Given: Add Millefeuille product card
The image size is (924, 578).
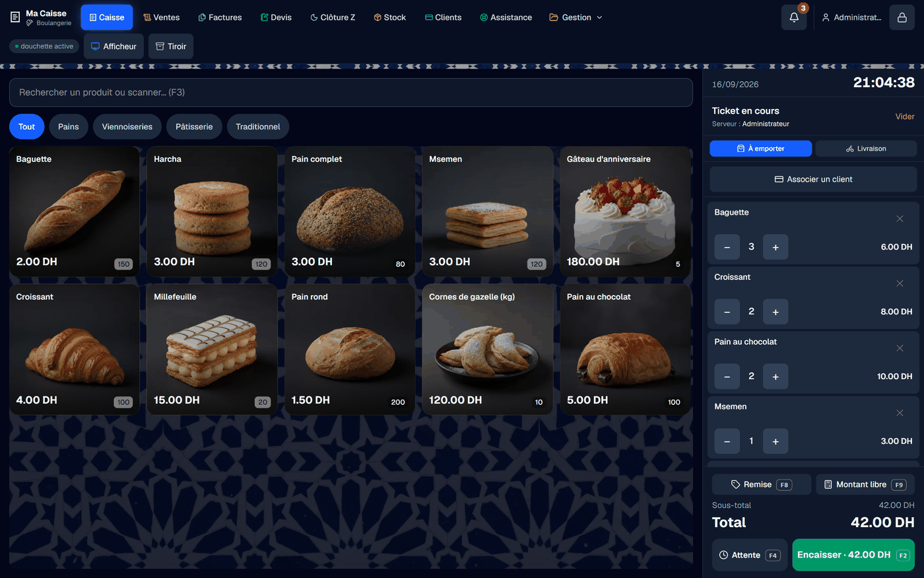Looking at the screenshot, I should tap(212, 349).
